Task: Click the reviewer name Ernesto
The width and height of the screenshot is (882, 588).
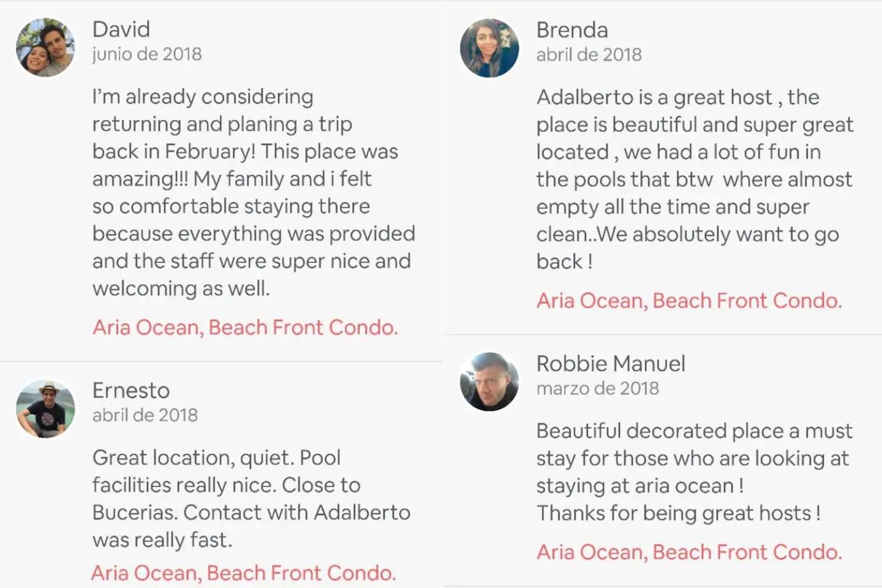Action: point(131,390)
